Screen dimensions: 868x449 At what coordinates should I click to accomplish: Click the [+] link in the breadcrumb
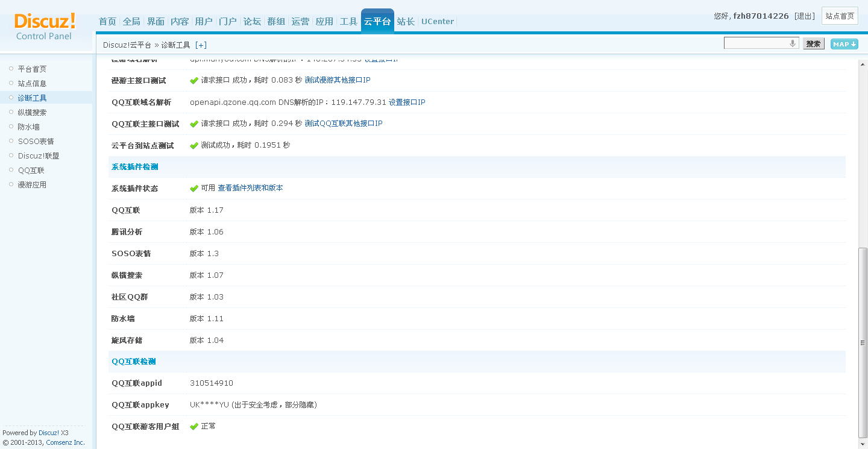tap(201, 45)
